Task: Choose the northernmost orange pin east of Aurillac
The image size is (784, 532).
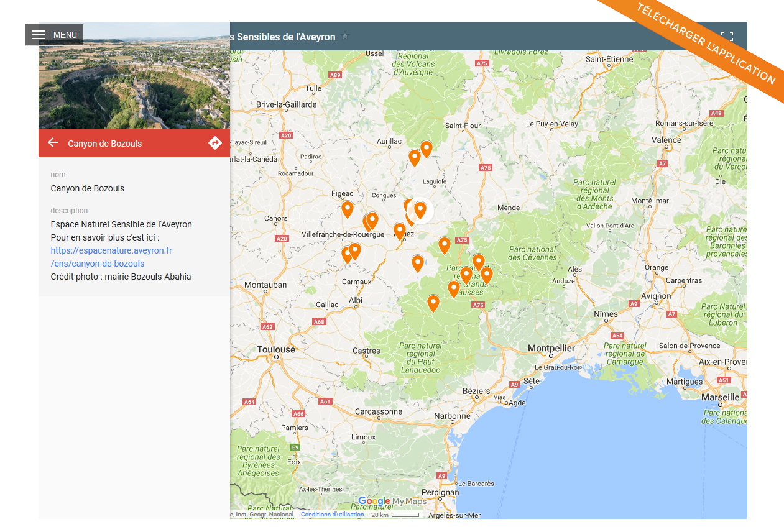Action: coord(427,150)
